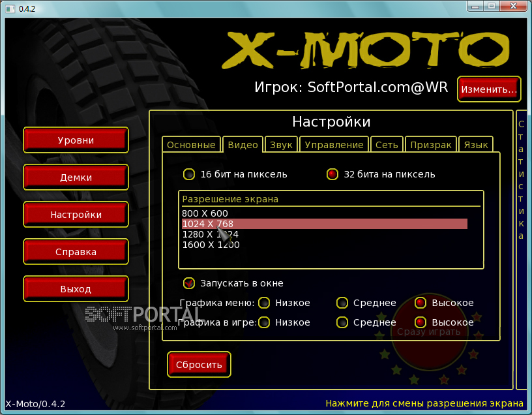Screen dimensions: 532x415
Task: Switch to the Призрак ghost tab
Action: pyautogui.click(x=431, y=145)
